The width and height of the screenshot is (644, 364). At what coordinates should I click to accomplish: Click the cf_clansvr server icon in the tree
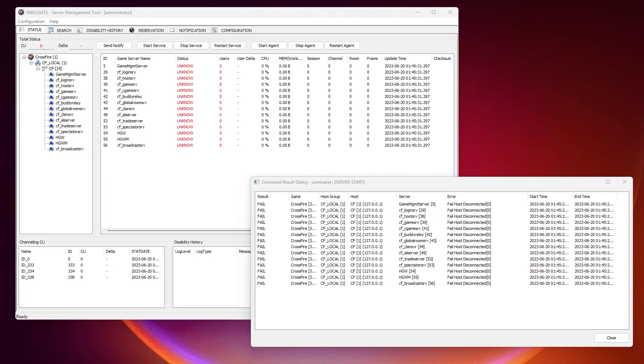tap(51, 114)
